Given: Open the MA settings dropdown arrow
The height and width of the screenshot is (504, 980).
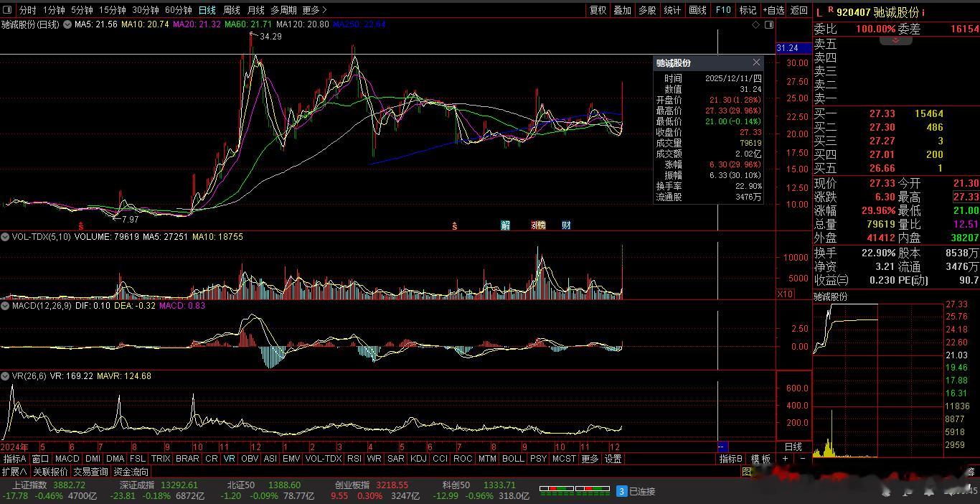Looking at the screenshot, I should pos(67,24).
